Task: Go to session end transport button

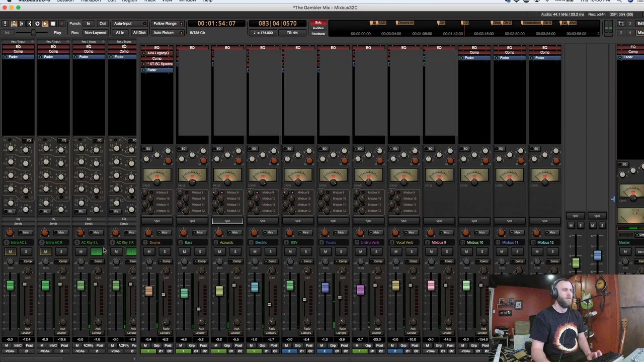Action: (x=29, y=24)
